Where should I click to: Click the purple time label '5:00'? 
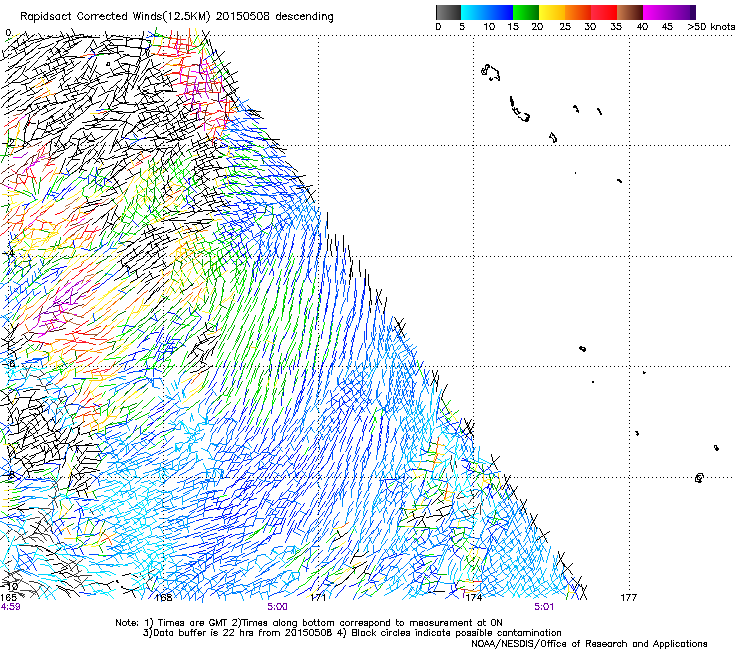tap(278, 607)
